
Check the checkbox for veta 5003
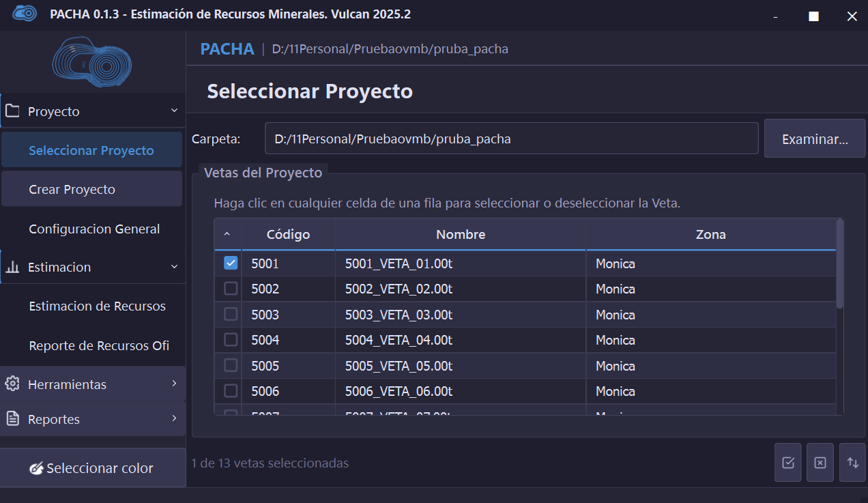coord(231,314)
